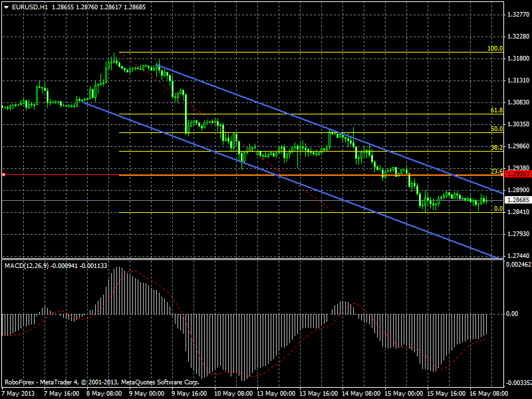This screenshot has height=399, width=532.
Task: Click time axis label 7 May 16:00
Action: click(62, 394)
